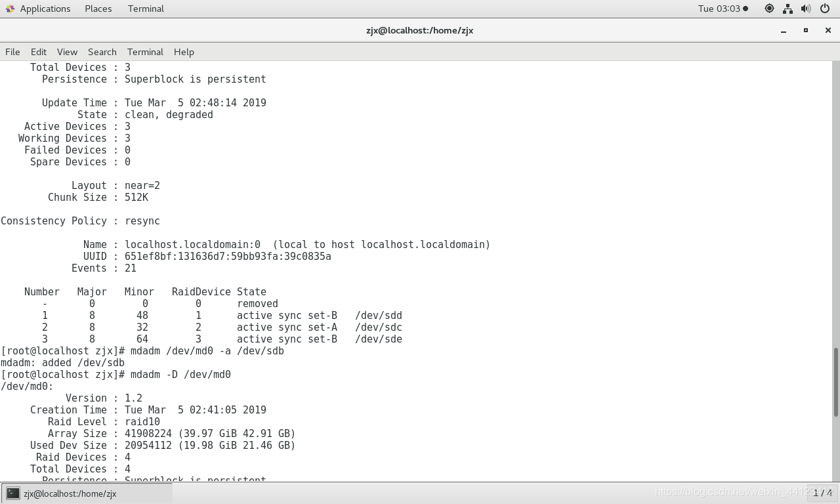This screenshot has width=840, height=504.
Task: Click the network connection icon
Action: [x=787, y=9]
